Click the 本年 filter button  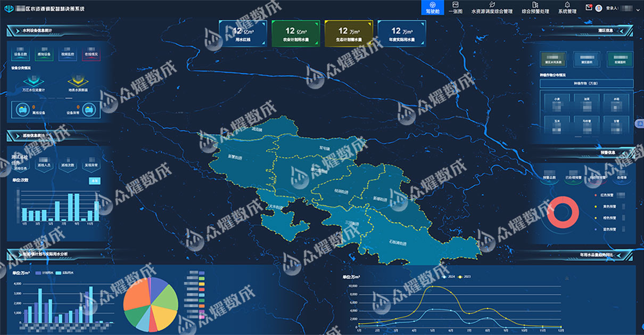pos(94,181)
